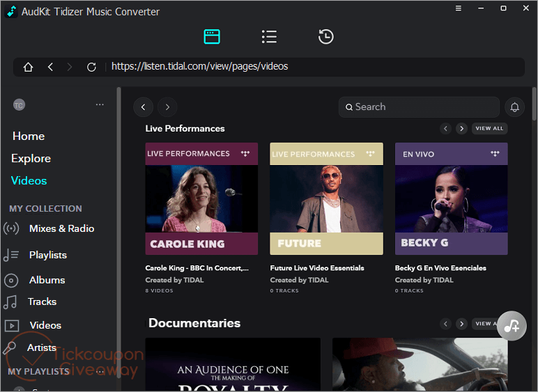Screen dimensions: 538x392
Task: Open Tracks in My Collection
Action: (x=42, y=301)
